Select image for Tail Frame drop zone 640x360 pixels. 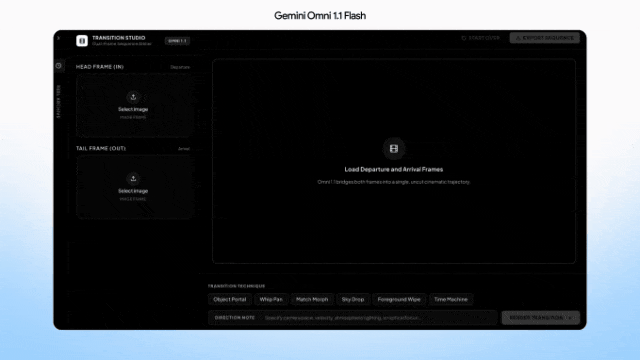133,187
